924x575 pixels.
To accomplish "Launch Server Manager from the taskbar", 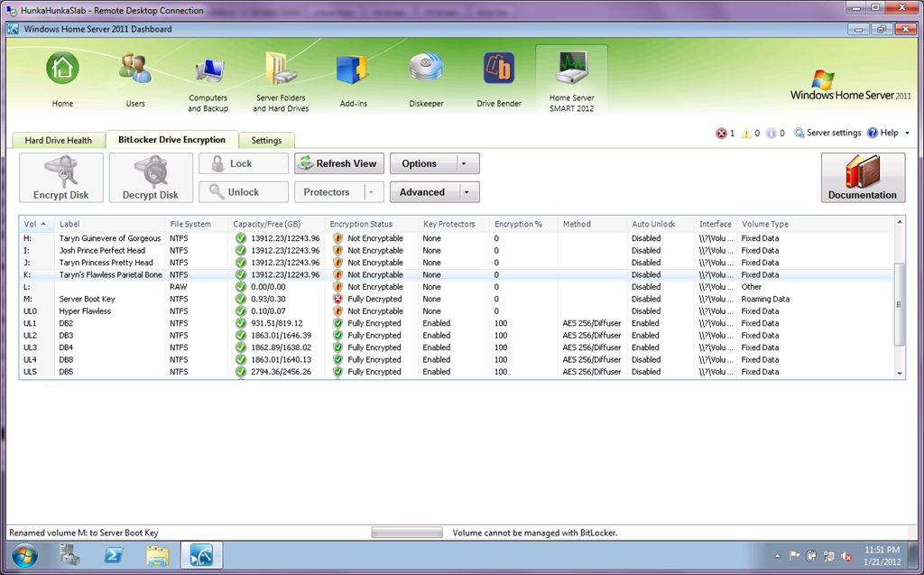I will click(69, 555).
